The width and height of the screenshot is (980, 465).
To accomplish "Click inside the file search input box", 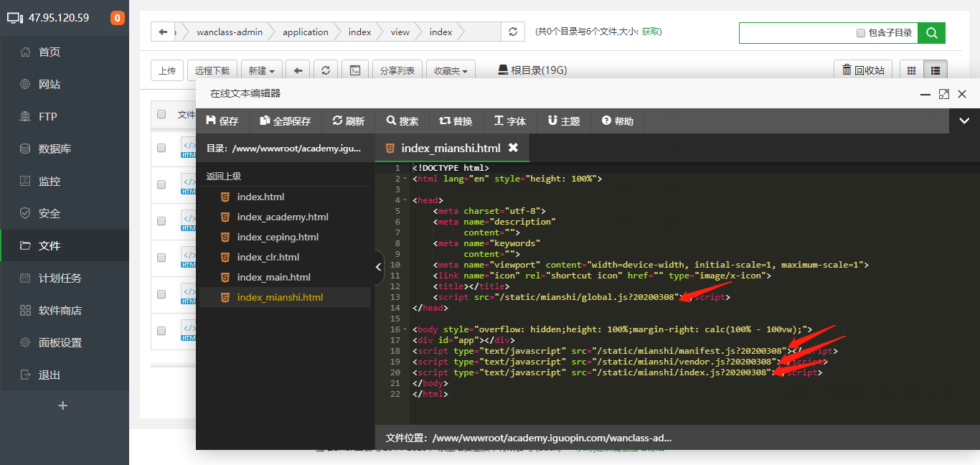I will click(789, 32).
